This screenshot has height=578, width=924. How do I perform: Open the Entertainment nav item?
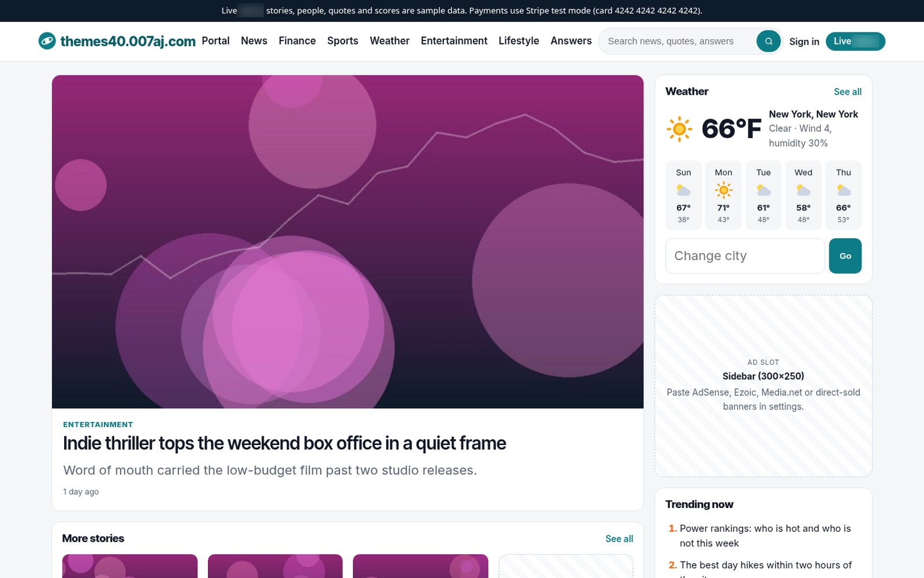tap(454, 41)
